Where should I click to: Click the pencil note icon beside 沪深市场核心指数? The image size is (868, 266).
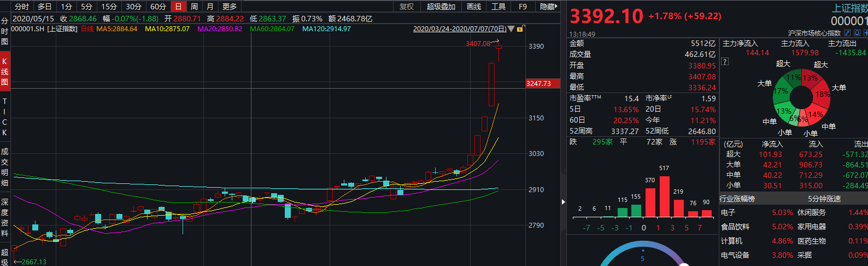(x=848, y=33)
